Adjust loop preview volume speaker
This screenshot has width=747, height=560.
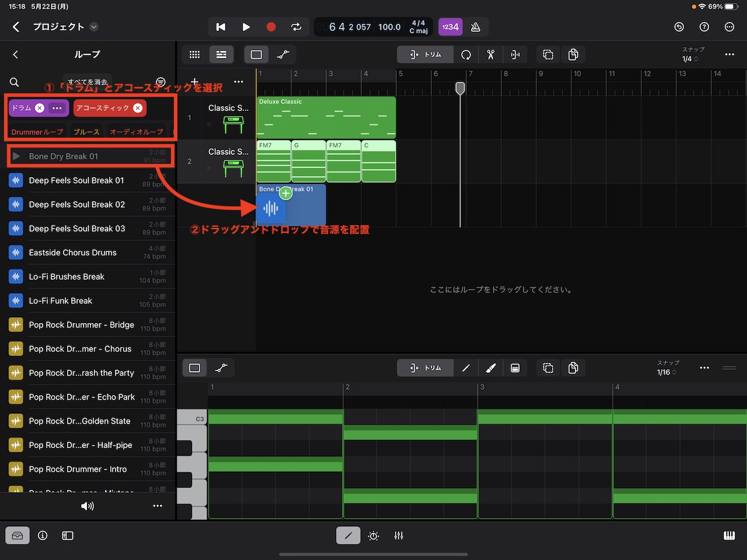(88, 506)
